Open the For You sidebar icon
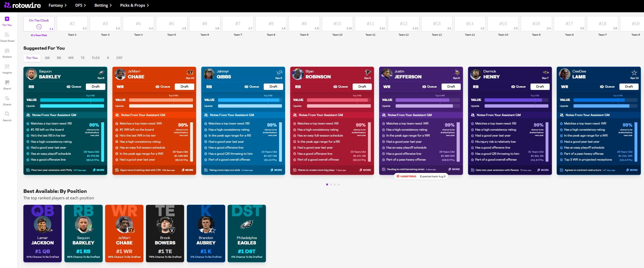 tap(7, 19)
